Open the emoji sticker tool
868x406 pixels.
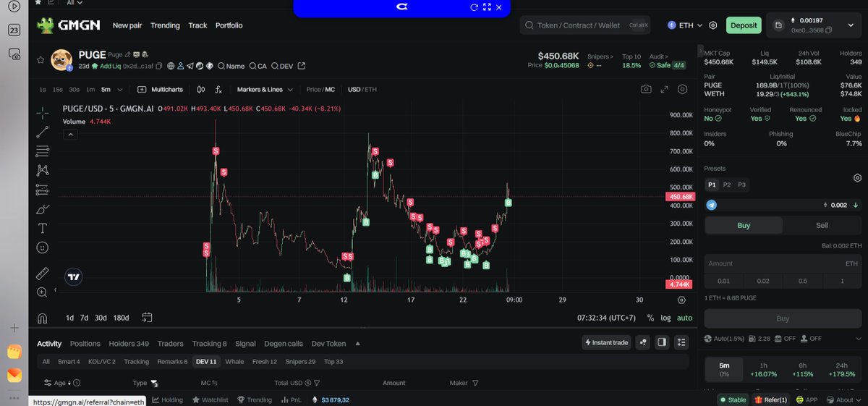(x=43, y=248)
